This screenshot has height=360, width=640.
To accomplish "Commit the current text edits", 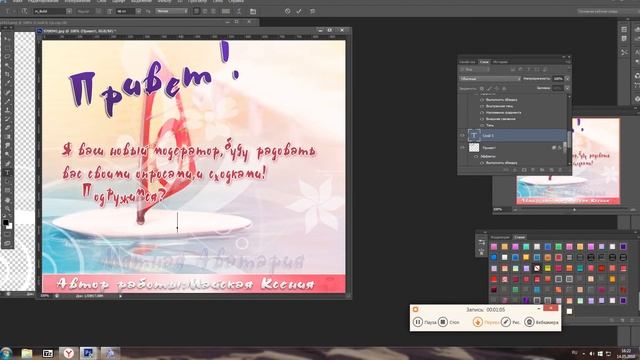I will click(299, 11).
